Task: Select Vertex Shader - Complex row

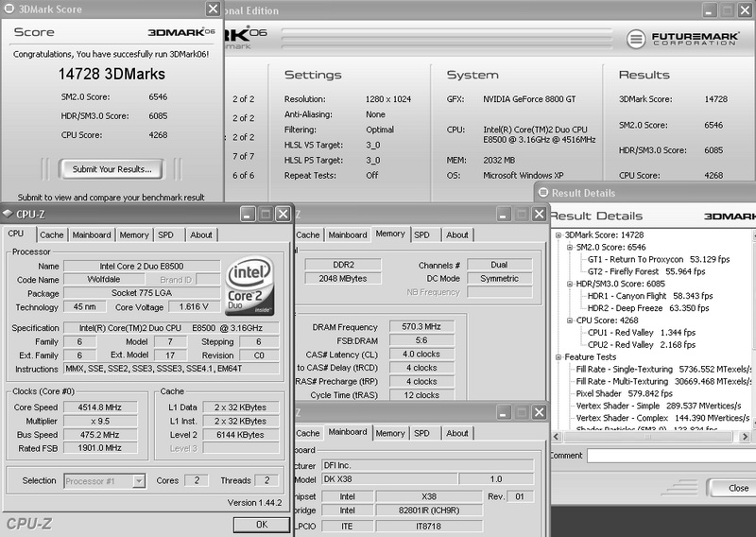Action: pos(662,418)
